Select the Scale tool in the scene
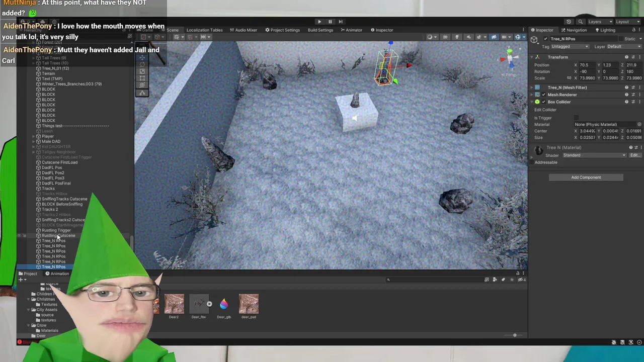The height and width of the screenshot is (362, 644). click(x=142, y=71)
